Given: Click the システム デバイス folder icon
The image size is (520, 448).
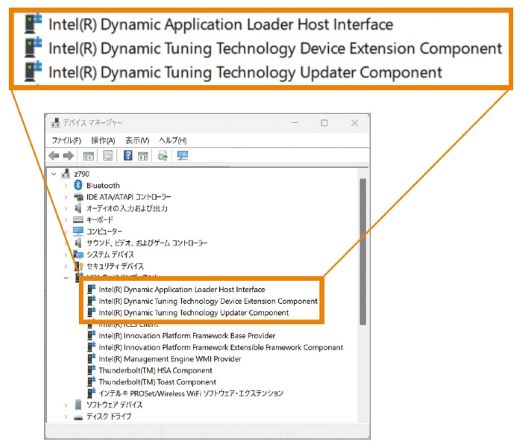Looking at the screenshot, I should 79,254.
